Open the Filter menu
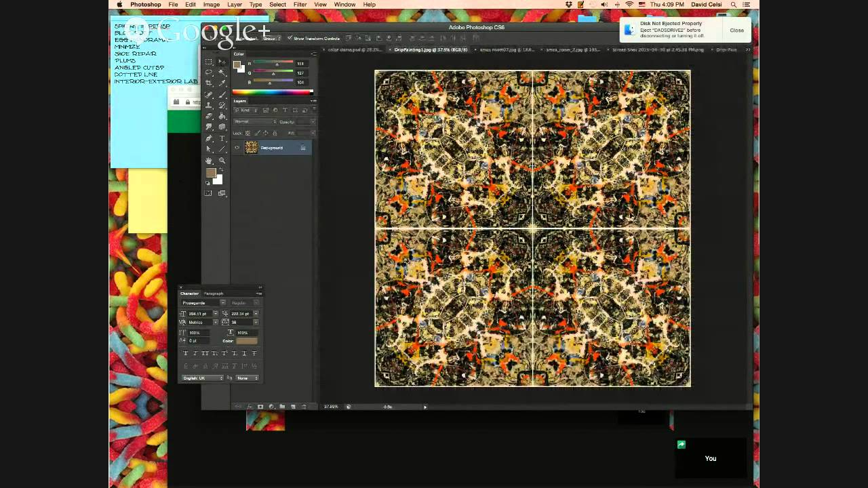Viewport: 868px width, 488px height. click(x=300, y=5)
